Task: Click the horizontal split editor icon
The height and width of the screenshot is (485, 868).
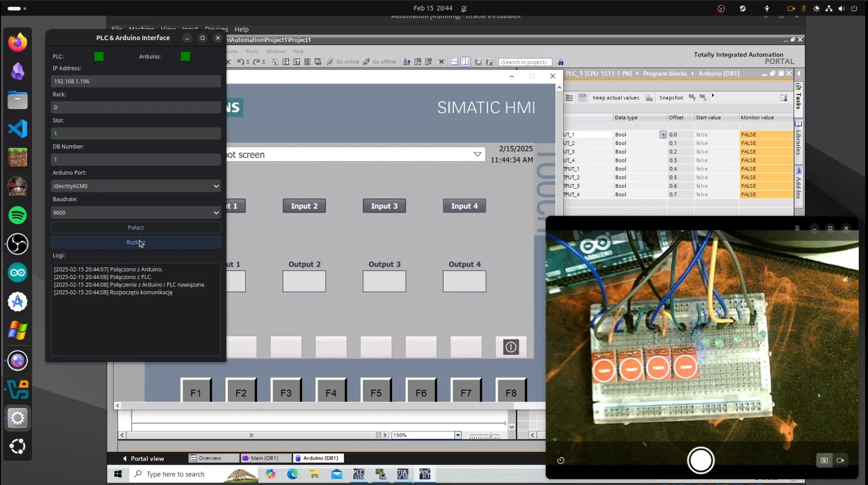Action: [454, 62]
